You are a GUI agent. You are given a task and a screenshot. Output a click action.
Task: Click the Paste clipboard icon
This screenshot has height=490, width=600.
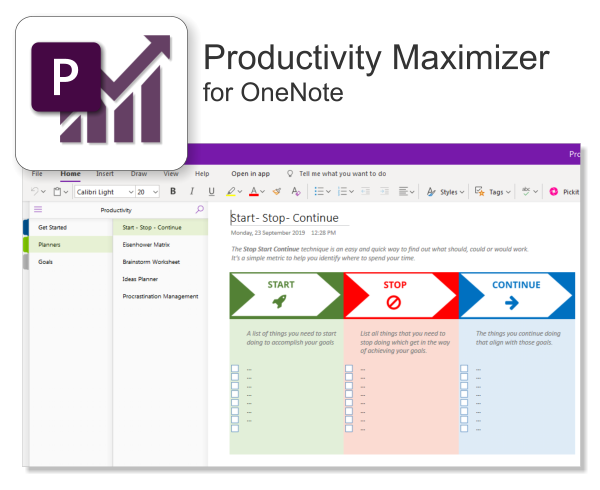point(57,192)
